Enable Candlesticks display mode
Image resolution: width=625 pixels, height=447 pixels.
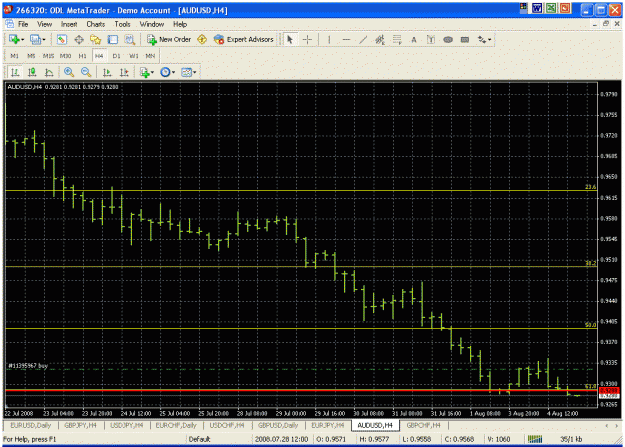(32, 72)
